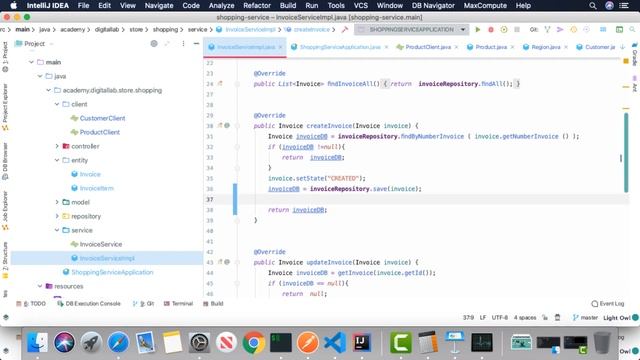Run with coverage icon in toolbar
The image size is (640, 360).
[x=504, y=29]
